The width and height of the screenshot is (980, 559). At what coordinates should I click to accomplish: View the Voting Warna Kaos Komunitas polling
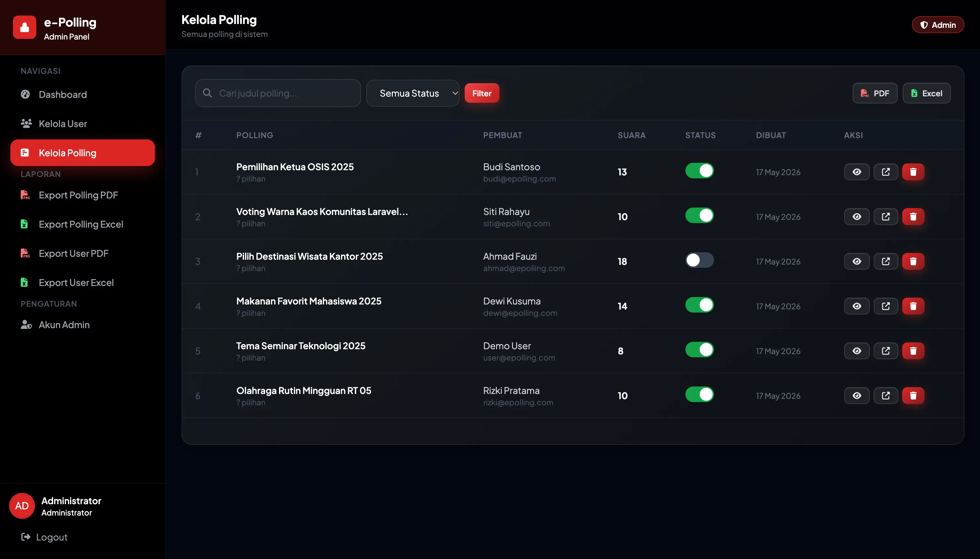(857, 217)
